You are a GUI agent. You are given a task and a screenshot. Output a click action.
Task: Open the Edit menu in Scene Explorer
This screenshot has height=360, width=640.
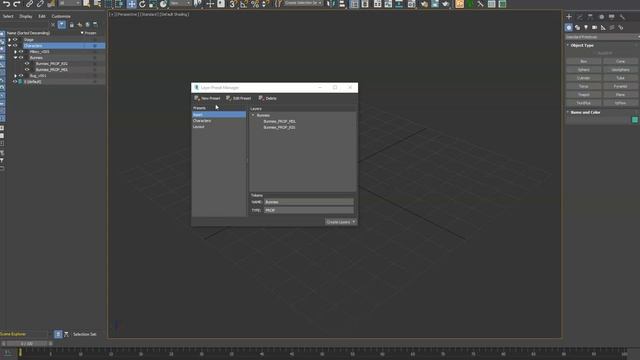[x=42, y=16]
